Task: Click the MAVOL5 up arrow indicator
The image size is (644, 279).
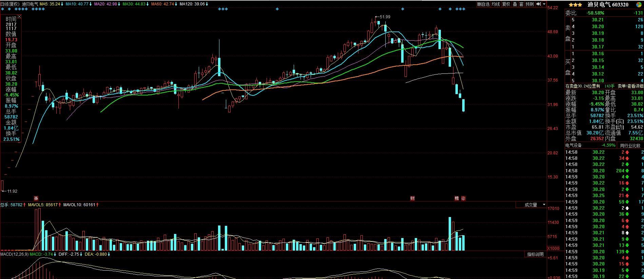Action: [x=60, y=205]
